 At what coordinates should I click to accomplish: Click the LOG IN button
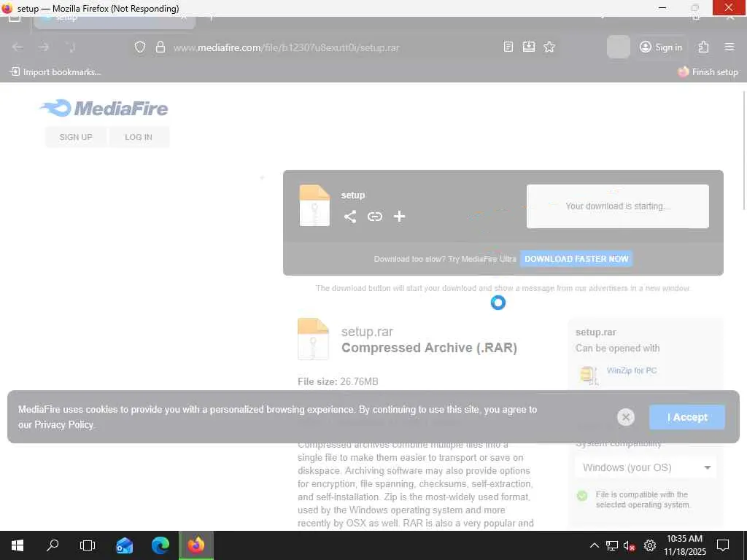[139, 137]
